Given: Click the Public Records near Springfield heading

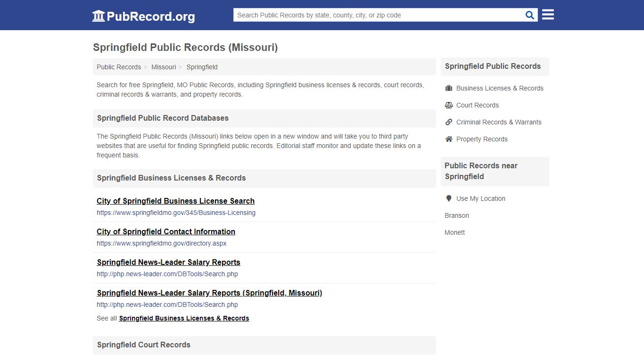Looking at the screenshot, I should (481, 171).
